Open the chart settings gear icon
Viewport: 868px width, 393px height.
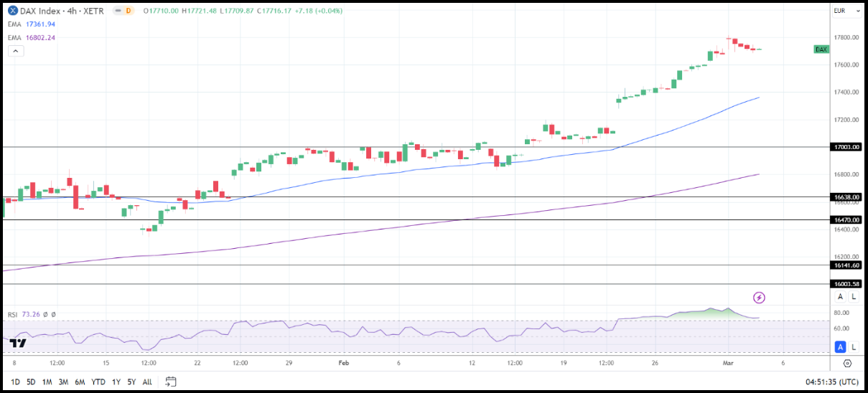(847, 363)
